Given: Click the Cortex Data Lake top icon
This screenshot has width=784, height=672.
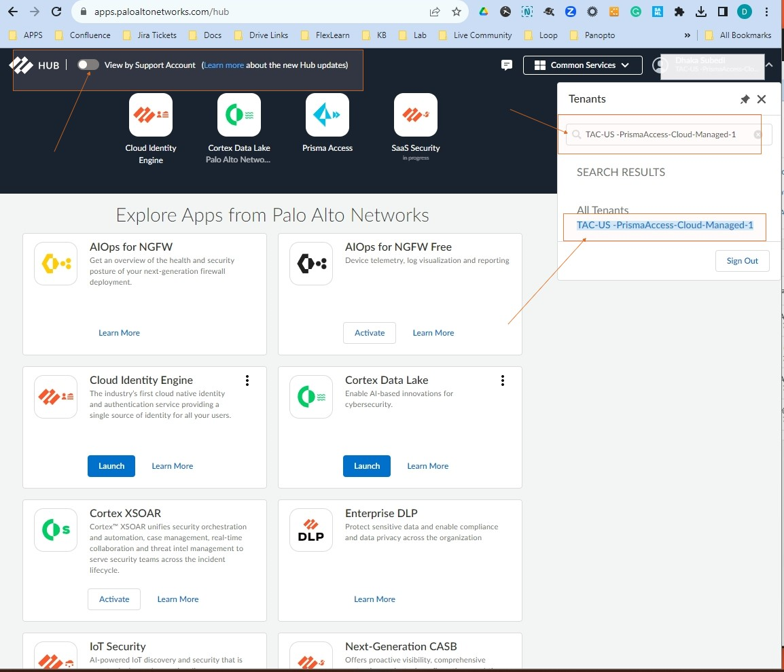Looking at the screenshot, I should 239,115.
